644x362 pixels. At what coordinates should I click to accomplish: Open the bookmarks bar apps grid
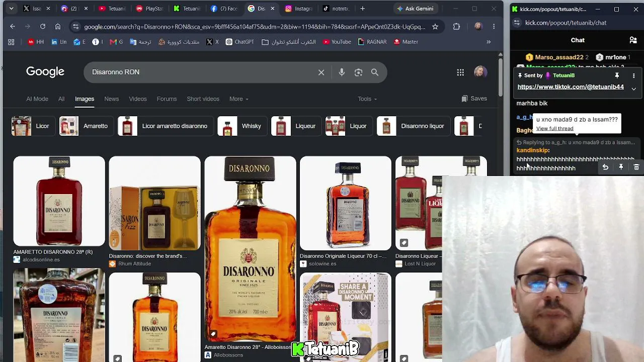[x=11, y=42]
